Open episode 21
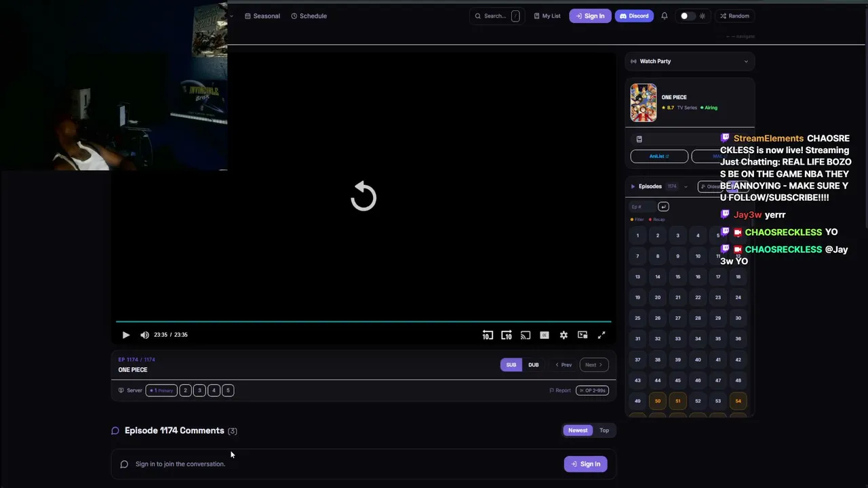 pos(677,298)
